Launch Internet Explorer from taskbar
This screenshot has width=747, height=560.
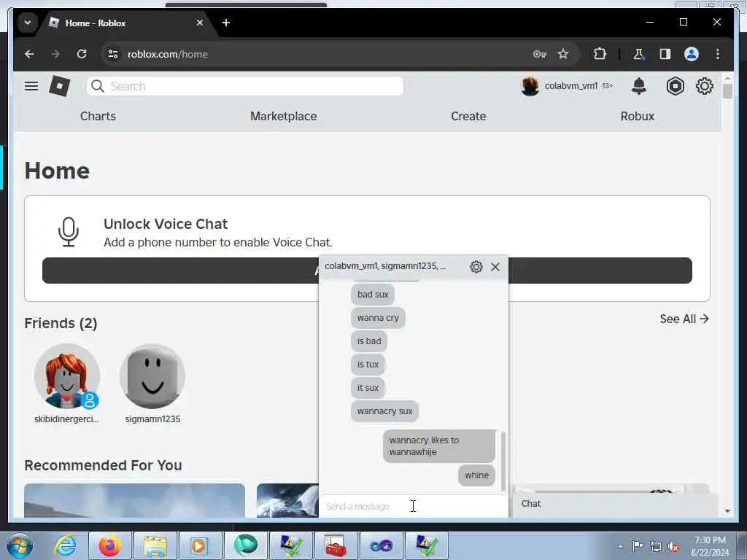click(x=65, y=545)
